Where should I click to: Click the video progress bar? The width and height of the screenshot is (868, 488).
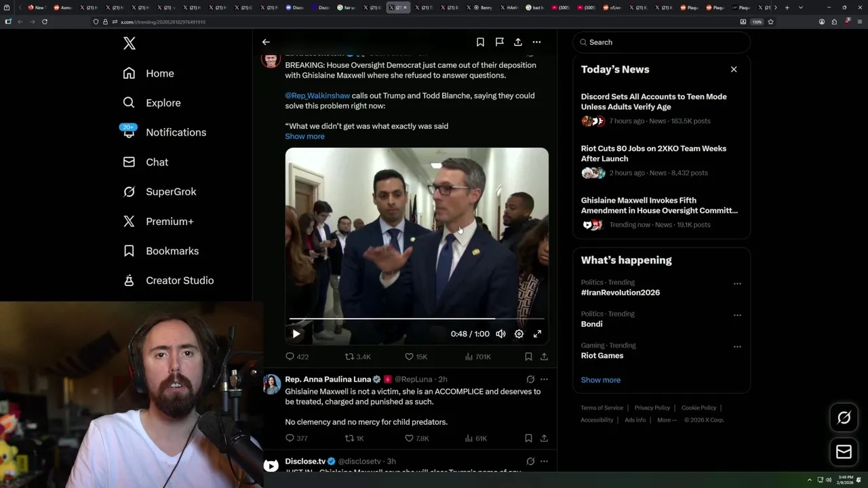(x=417, y=318)
